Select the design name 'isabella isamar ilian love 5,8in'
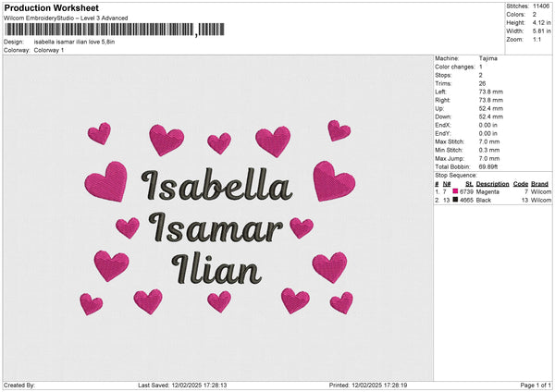555x392 pixels. pos(74,42)
